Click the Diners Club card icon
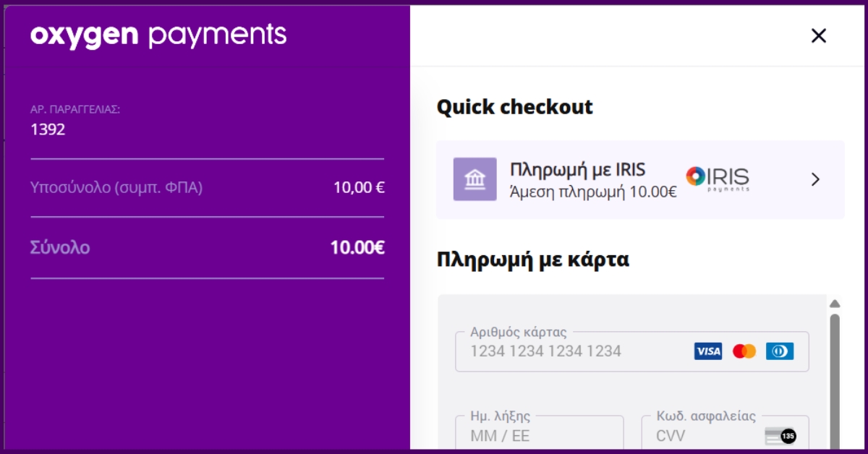This screenshot has height=454, width=868. click(x=780, y=351)
